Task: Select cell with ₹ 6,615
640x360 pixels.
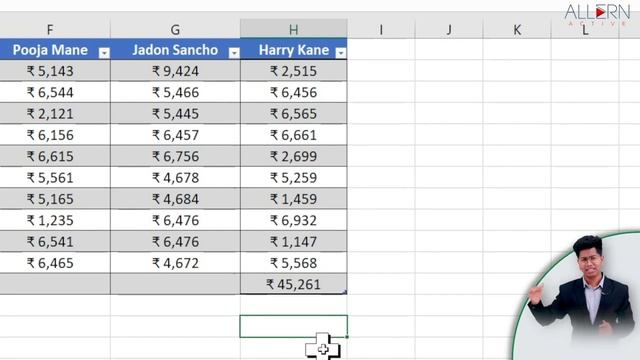Action: point(55,156)
